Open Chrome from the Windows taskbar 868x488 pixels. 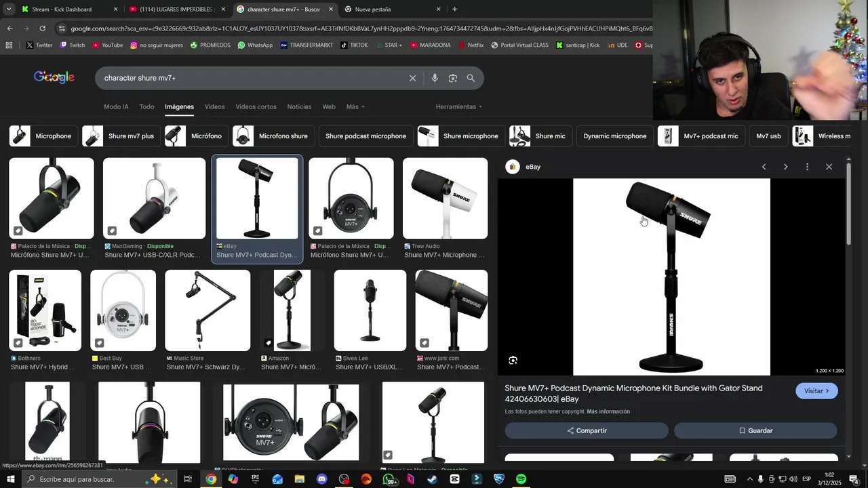(x=211, y=479)
